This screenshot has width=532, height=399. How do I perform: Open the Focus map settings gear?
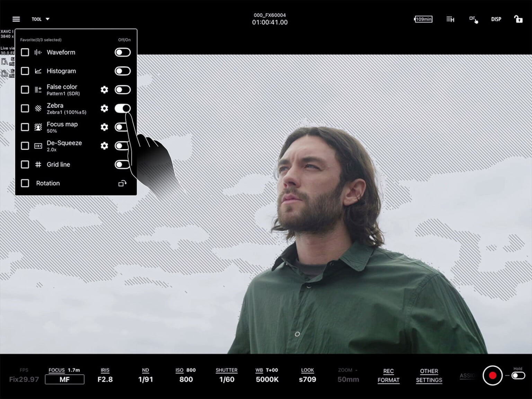[x=104, y=127]
